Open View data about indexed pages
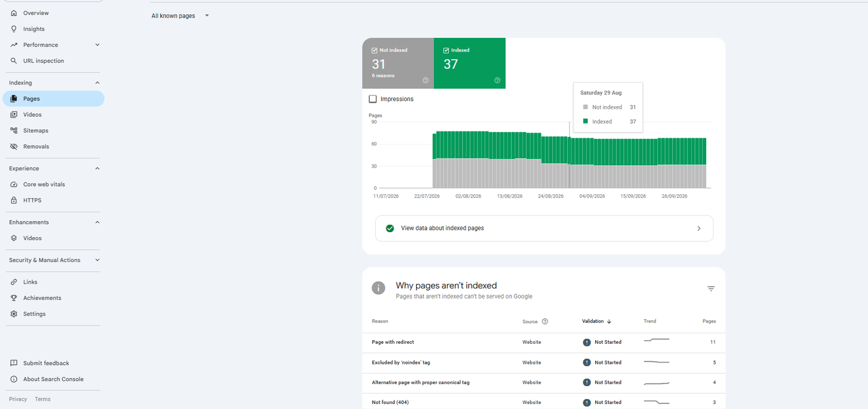 pos(544,228)
